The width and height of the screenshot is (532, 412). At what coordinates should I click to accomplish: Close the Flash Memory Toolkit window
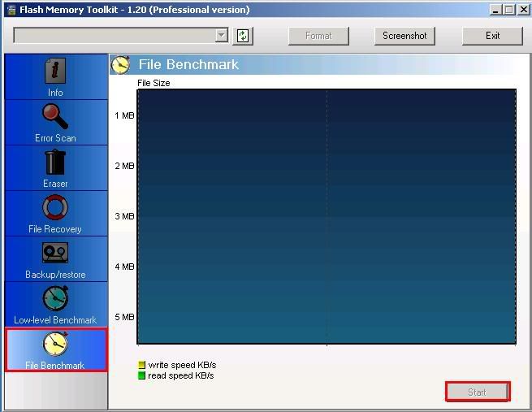524,10
